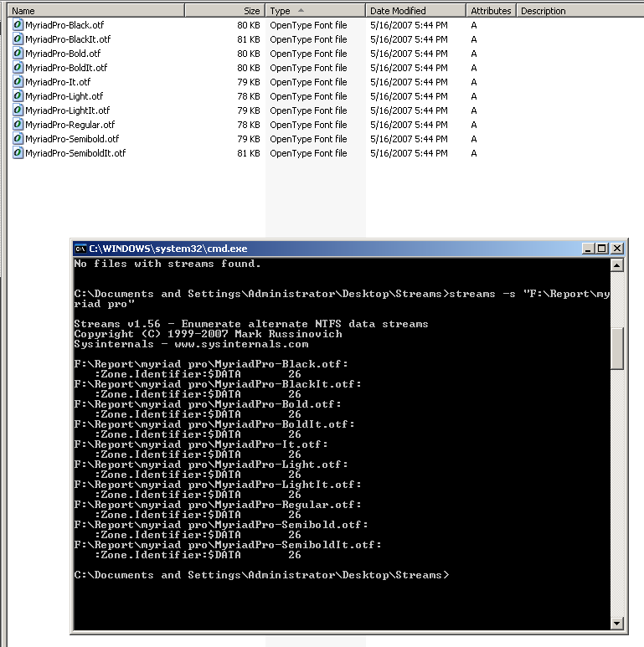
Task: Click the MyriadPro-Semibold.otf file icon
Action: point(18,139)
